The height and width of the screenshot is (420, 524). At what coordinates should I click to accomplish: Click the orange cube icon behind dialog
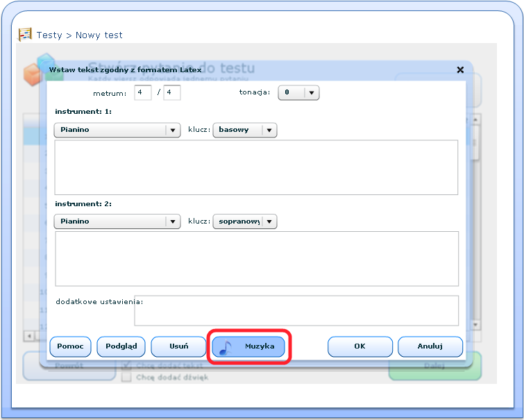(33, 74)
